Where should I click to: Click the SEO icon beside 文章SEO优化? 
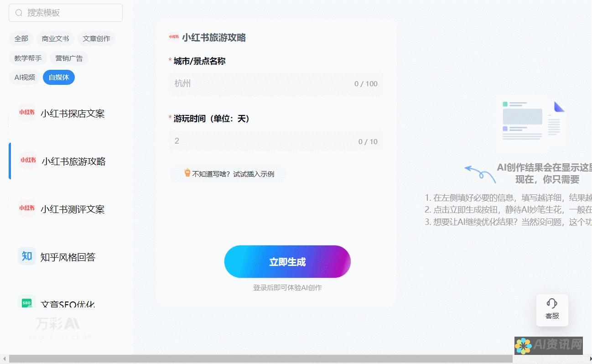pos(26,302)
